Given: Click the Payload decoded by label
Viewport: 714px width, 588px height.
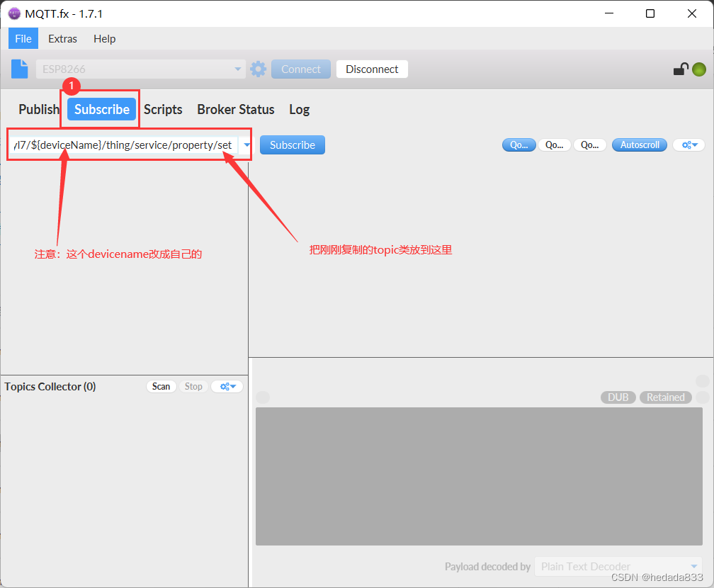Looking at the screenshot, I should [x=487, y=567].
